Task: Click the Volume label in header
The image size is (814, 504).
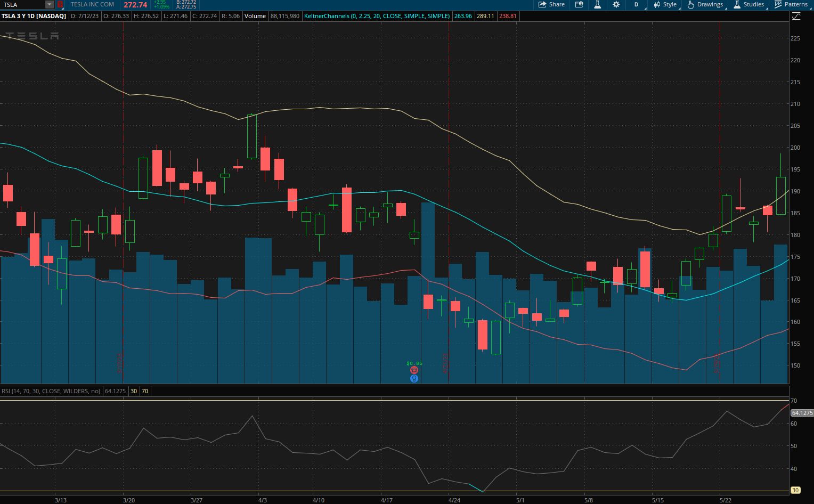Action: 255,16
